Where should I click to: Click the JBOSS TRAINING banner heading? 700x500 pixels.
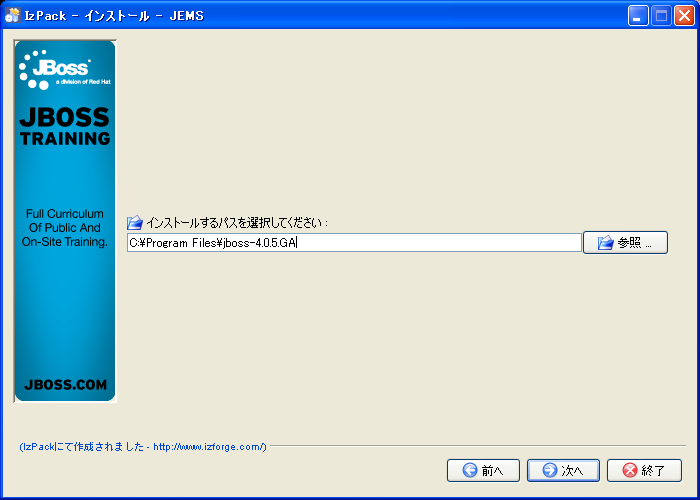coord(65,127)
